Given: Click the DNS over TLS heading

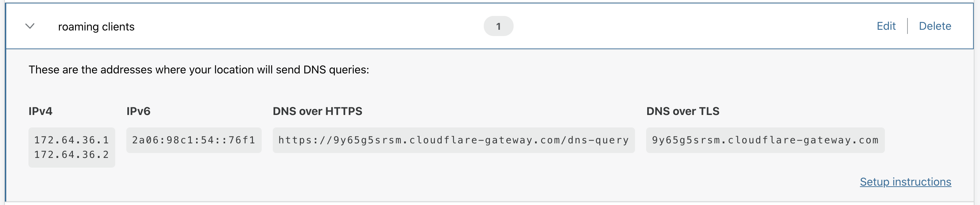Looking at the screenshot, I should point(683,111).
